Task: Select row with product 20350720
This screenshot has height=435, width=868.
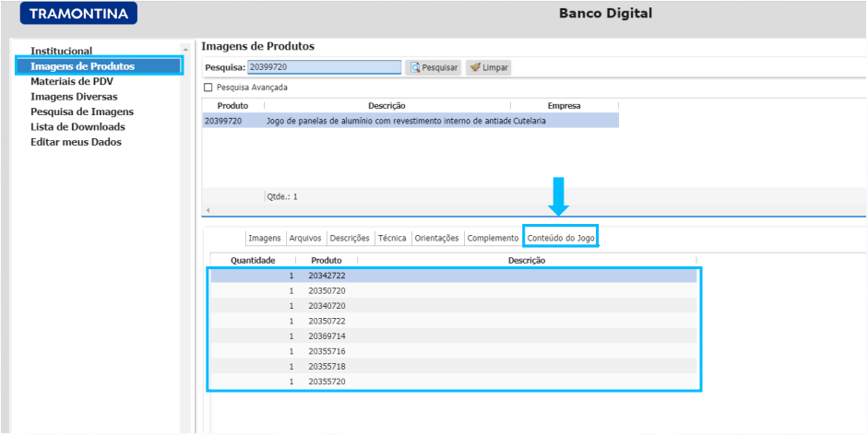Action: [454, 290]
